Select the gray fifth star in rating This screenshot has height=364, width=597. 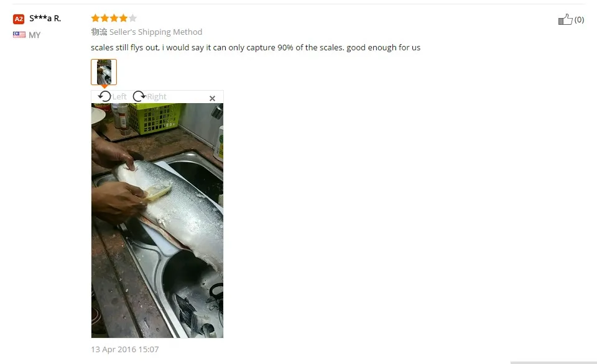point(132,18)
